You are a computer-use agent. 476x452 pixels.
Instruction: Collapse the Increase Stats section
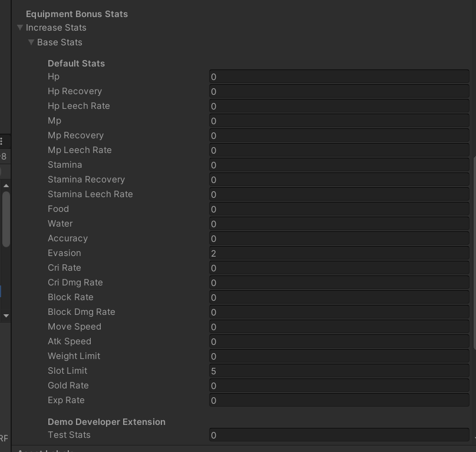19,28
